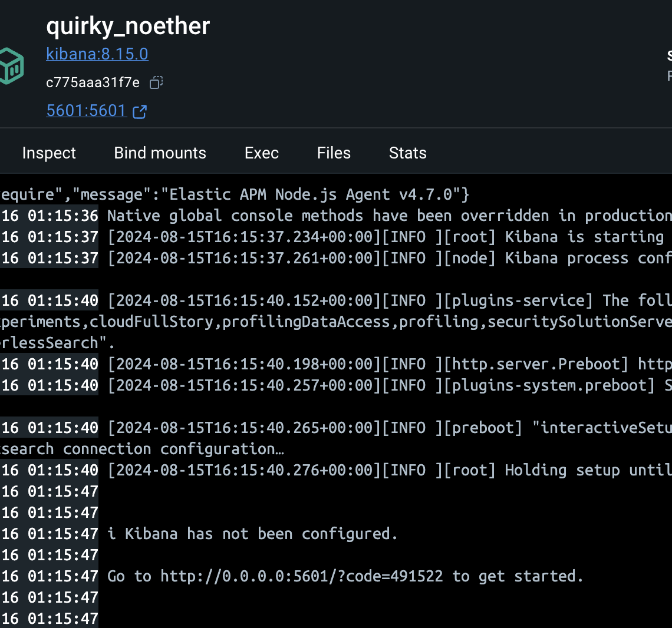Click log line '[preboot] "interactiveSetu'
Image resolution: width=672 pixels, height=628 pixels.
[389, 428]
